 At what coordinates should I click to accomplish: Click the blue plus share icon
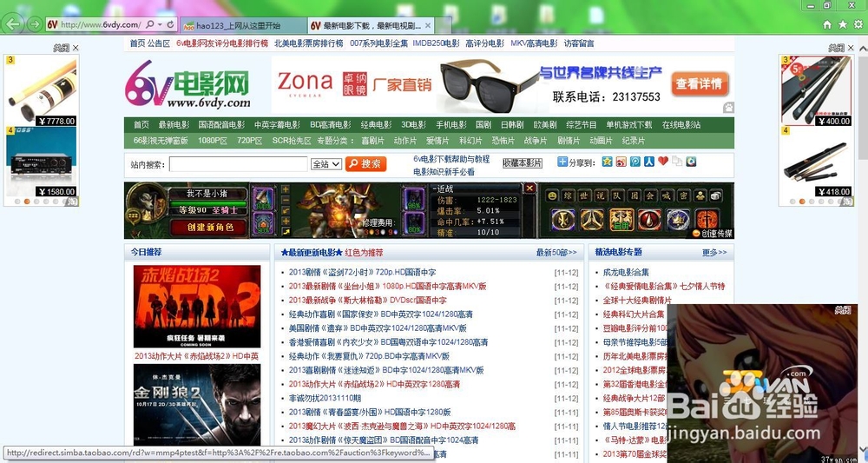[x=562, y=162]
